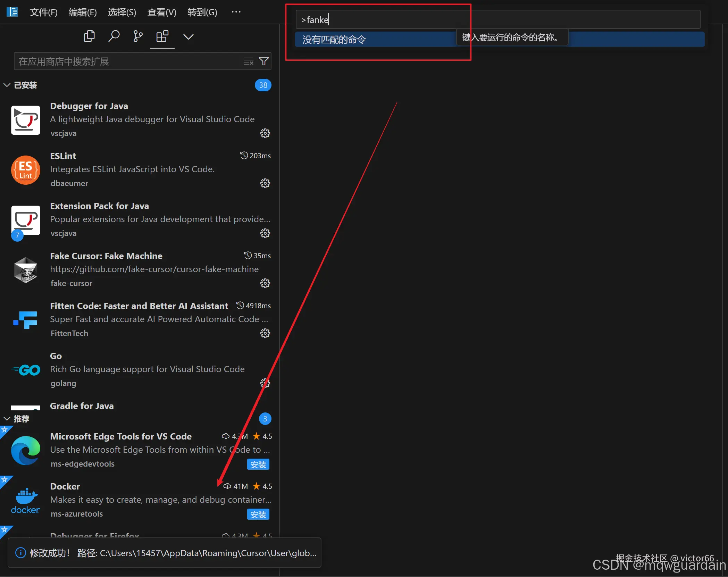Select the Extensions view icon
This screenshot has height=577, width=728.
coord(162,36)
